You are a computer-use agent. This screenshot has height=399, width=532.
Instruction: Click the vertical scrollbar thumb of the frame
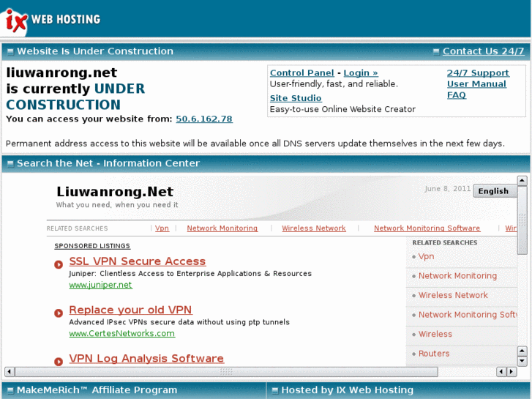(x=522, y=220)
